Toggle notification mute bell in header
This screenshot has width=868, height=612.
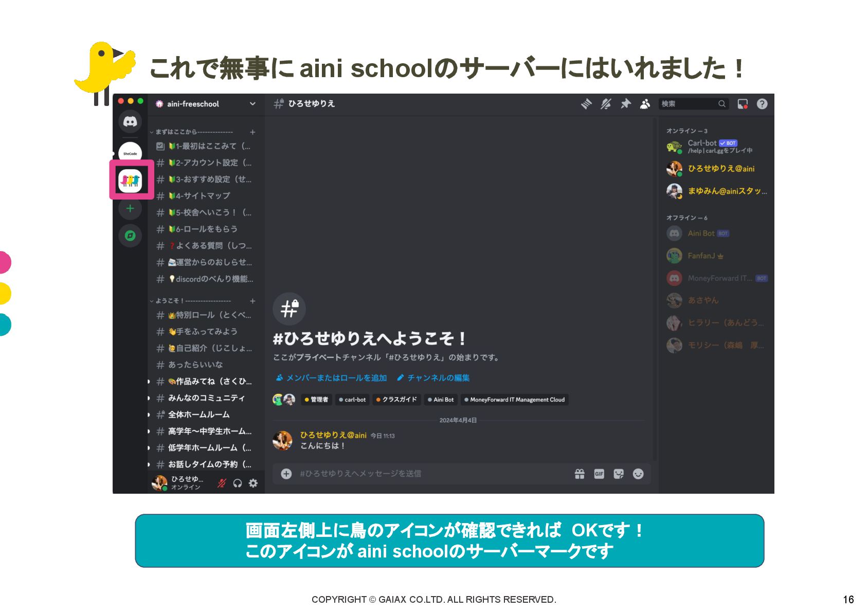(606, 104)
